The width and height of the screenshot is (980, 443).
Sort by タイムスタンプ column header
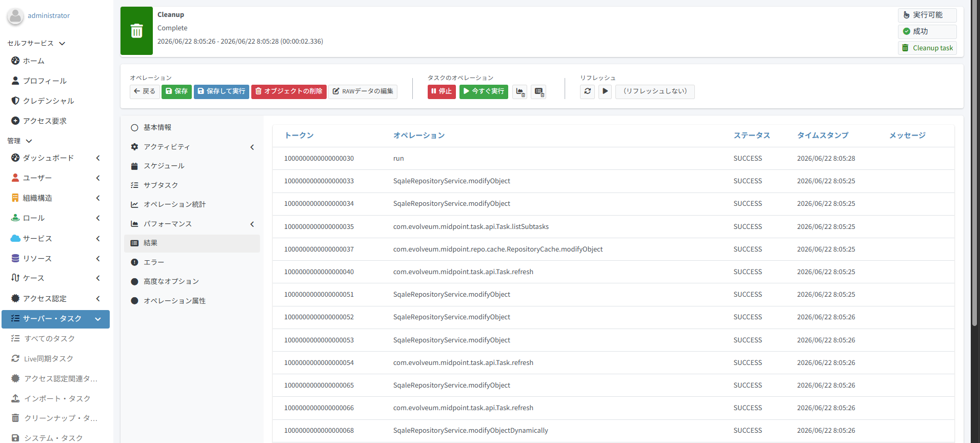click(x=823, y=136)
